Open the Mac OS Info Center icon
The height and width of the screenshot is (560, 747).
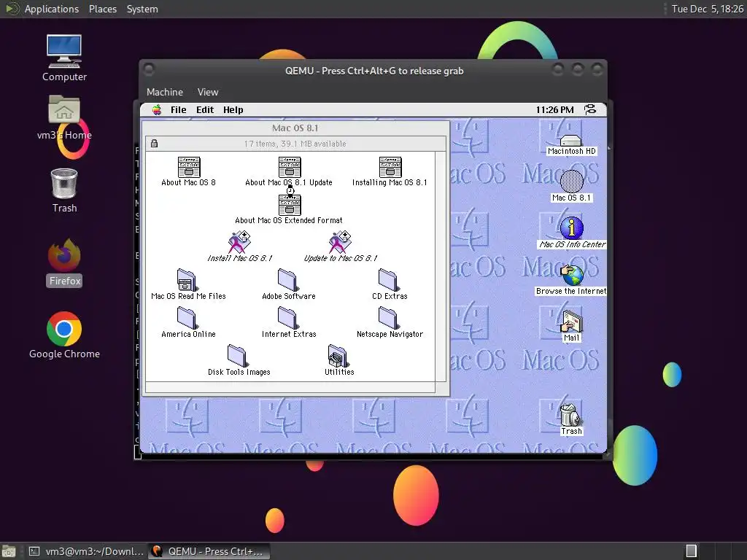[x=572, y=228]
